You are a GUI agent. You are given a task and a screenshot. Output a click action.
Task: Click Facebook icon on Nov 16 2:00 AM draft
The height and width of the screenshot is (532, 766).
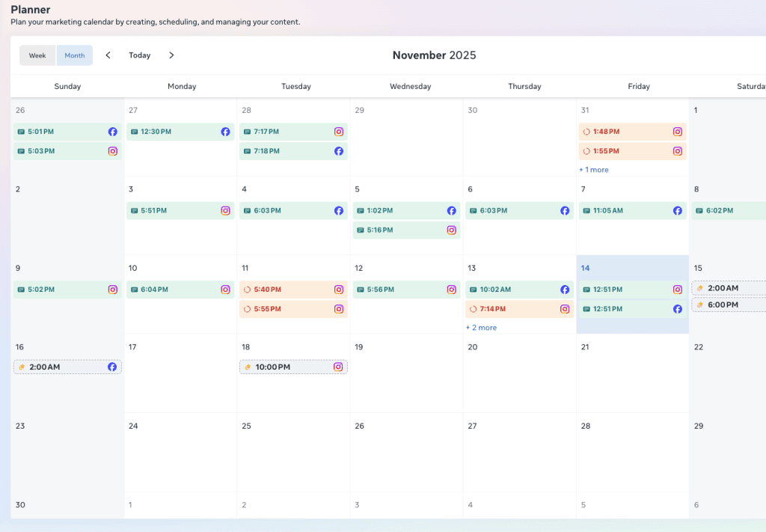pyautogui.click(x=112, y=367)
